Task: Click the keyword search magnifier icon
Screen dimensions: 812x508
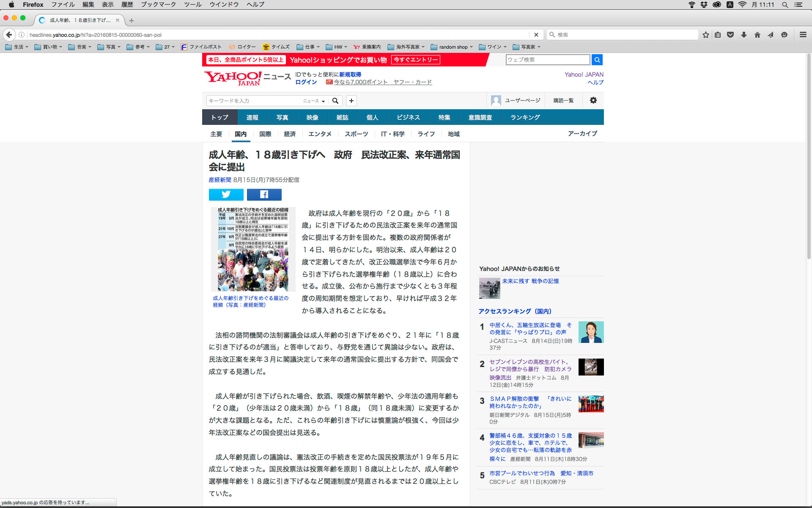Action: pyautogui.click(x=335, y=101)
